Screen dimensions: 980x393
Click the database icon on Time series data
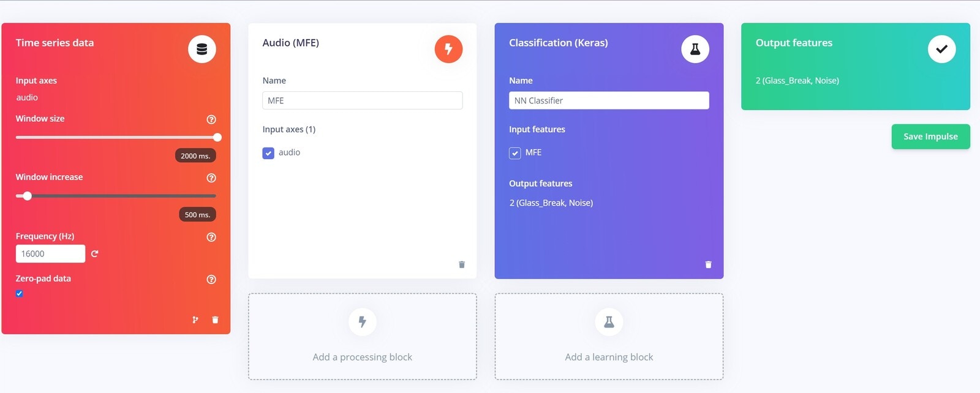coord(202,49)
